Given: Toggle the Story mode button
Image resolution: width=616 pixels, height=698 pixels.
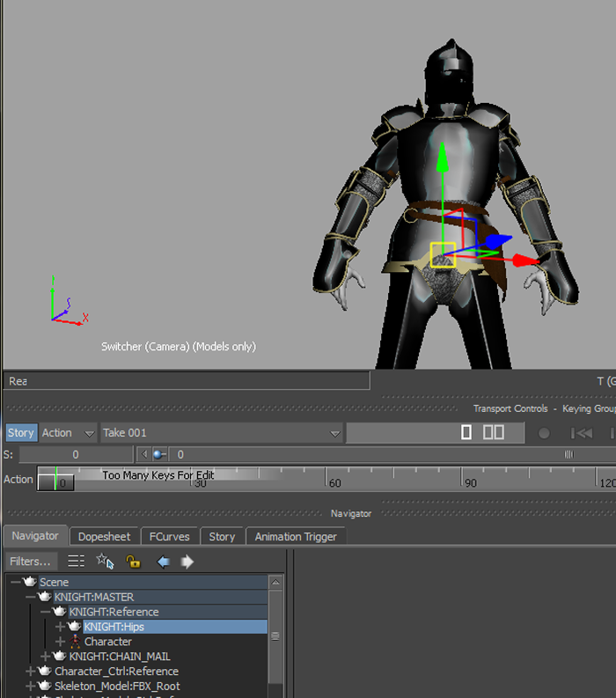Looking at the screenshot, I should click(x=21, y=433).
